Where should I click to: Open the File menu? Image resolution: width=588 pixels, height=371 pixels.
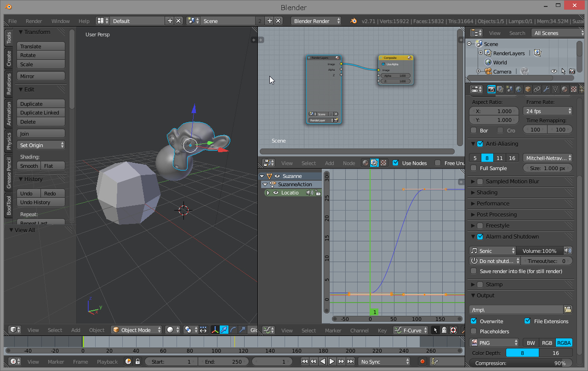[12, 21]
